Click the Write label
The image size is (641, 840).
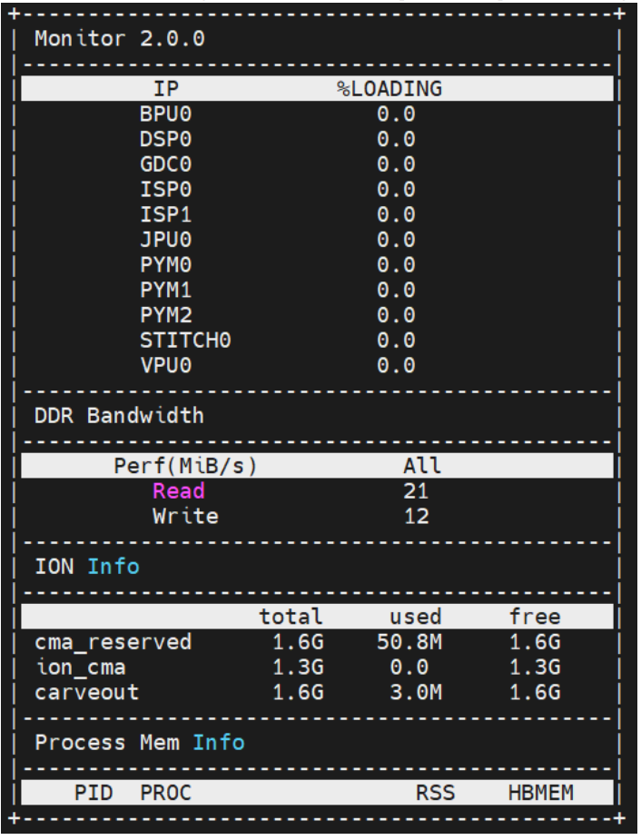coord(185,517)
